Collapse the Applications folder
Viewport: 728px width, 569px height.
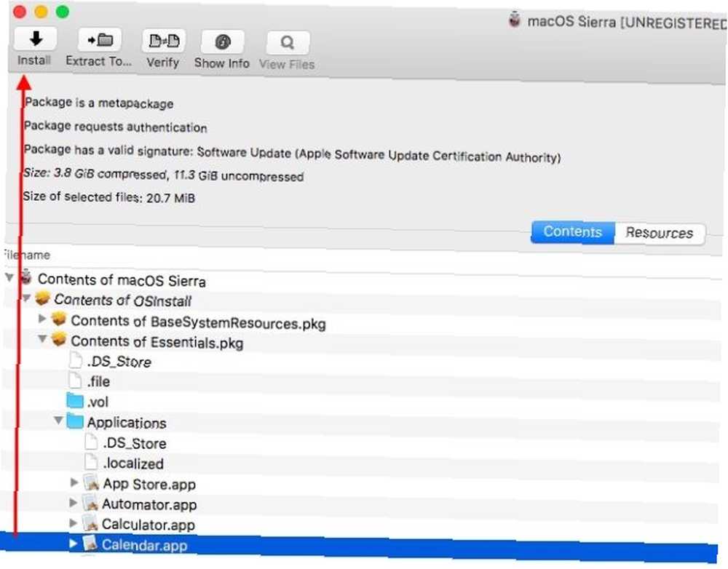(58, 421)
